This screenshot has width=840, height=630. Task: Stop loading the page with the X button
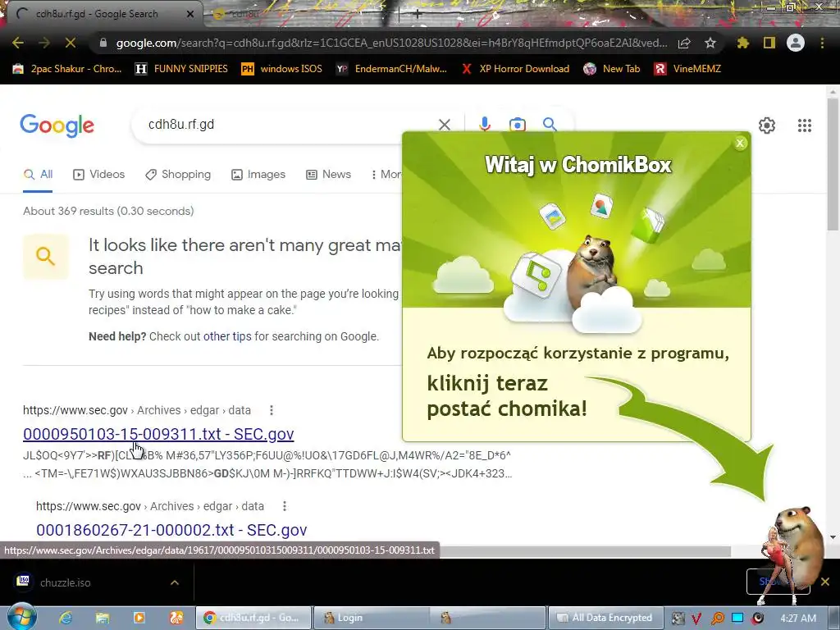tap(71, 43)
